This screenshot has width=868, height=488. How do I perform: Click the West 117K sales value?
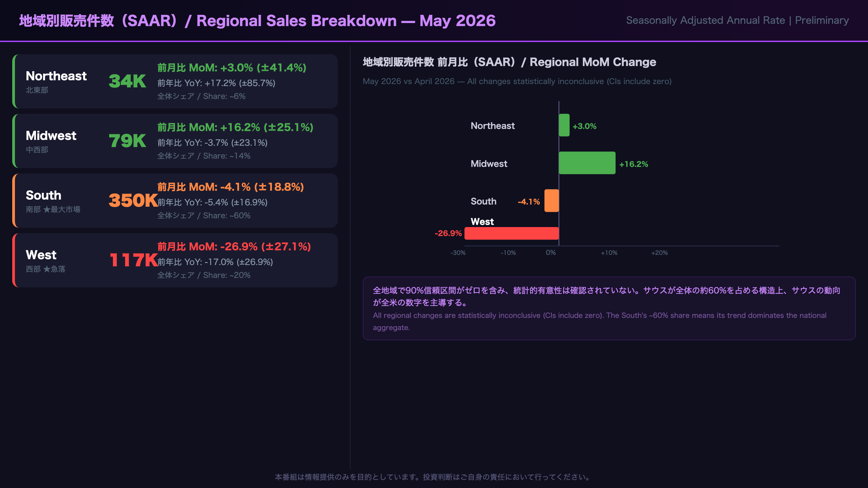[x=134, y=260]
